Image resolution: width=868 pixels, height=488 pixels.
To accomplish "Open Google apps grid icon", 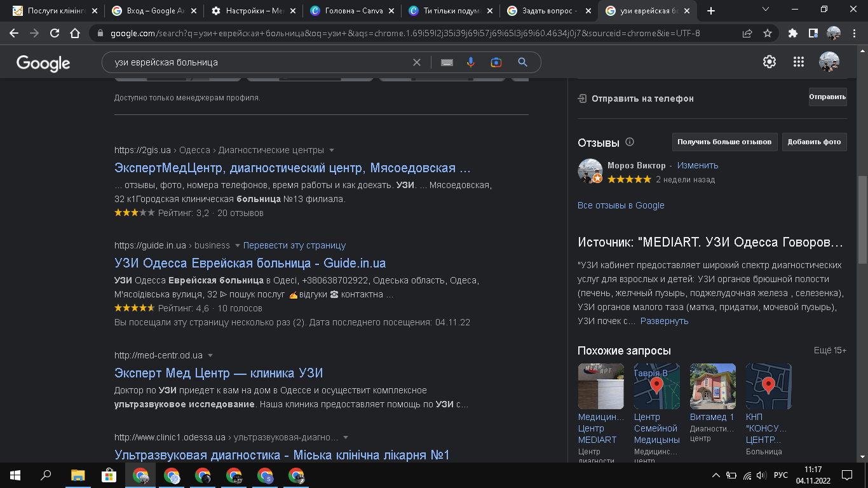I will 799,62.
